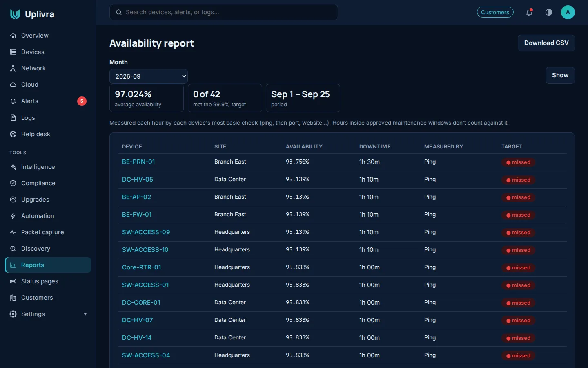Click the Compliance shield icon

(x=13, y=183)
